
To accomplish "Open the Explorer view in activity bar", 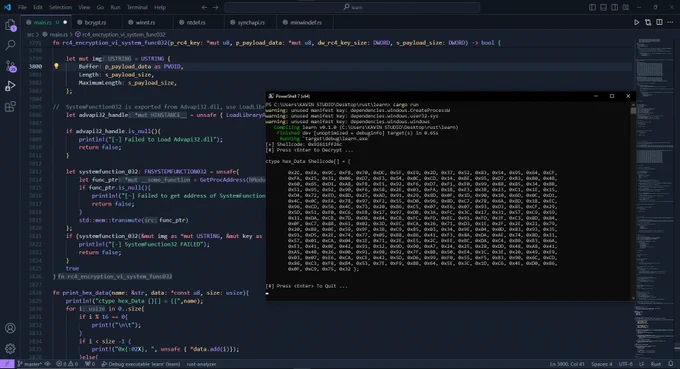I will (x=10, y=25).
